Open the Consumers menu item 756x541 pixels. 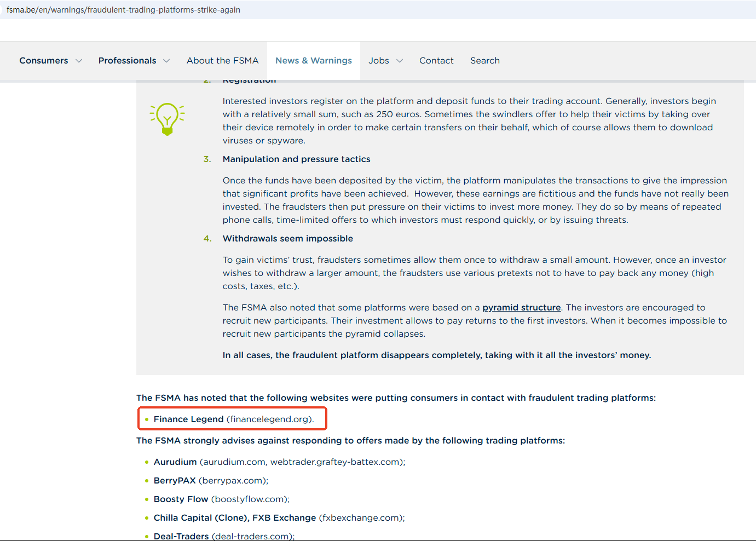[x=44, y=61]
